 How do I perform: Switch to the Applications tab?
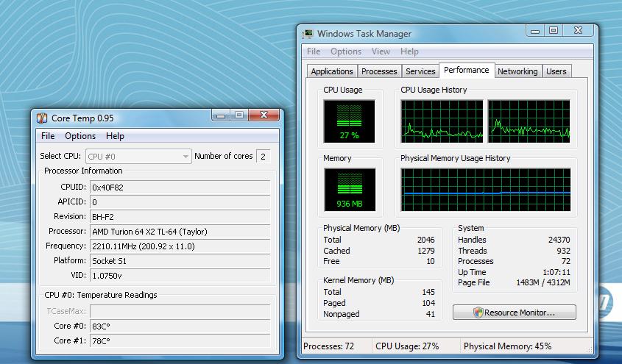pos(332,71)
